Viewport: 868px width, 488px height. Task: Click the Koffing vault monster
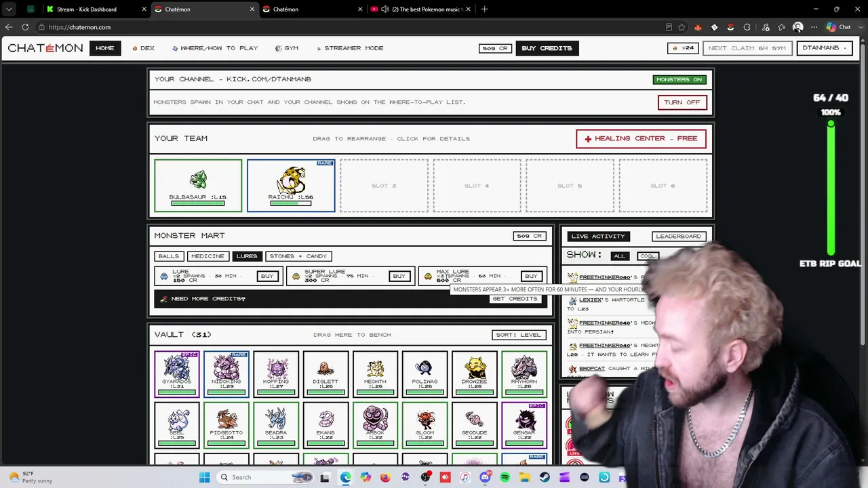(276, 374)
